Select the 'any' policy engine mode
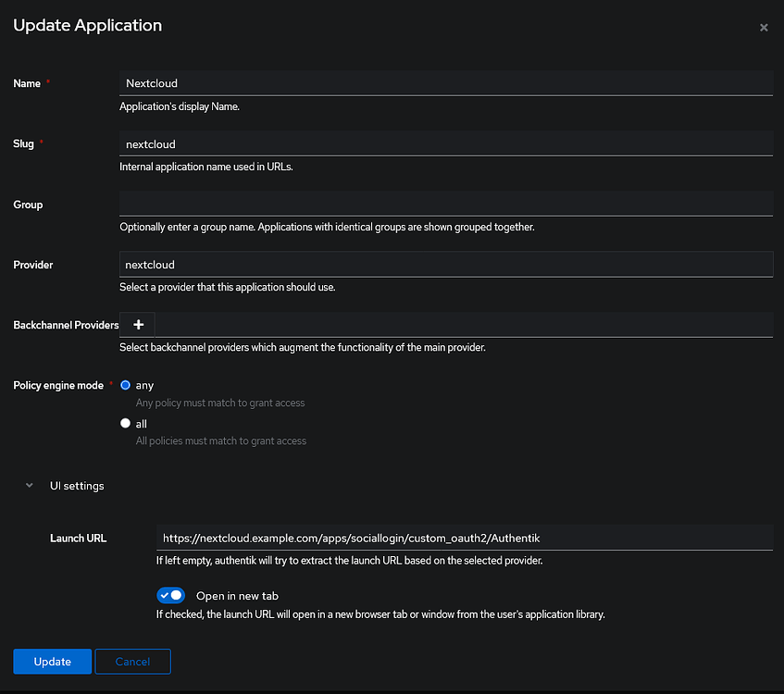 click(x=125, y=385)
